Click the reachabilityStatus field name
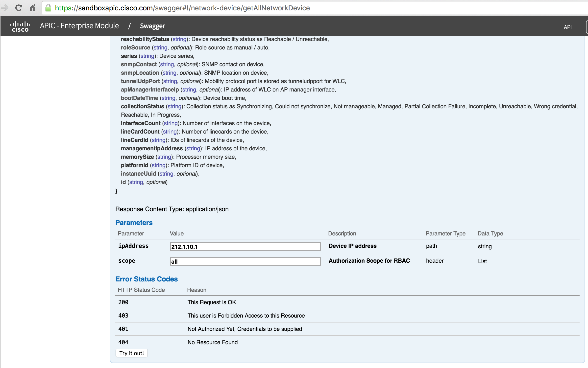Image resolution: width=588 pixels, height=368 pixels. pyautogui.click(x=145, y=39)
